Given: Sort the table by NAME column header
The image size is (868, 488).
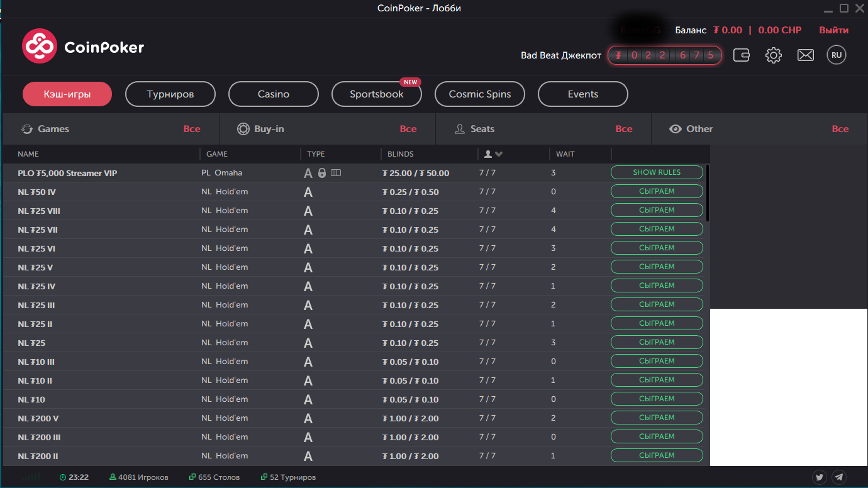Looking at the screenshot, I should 28,154.
